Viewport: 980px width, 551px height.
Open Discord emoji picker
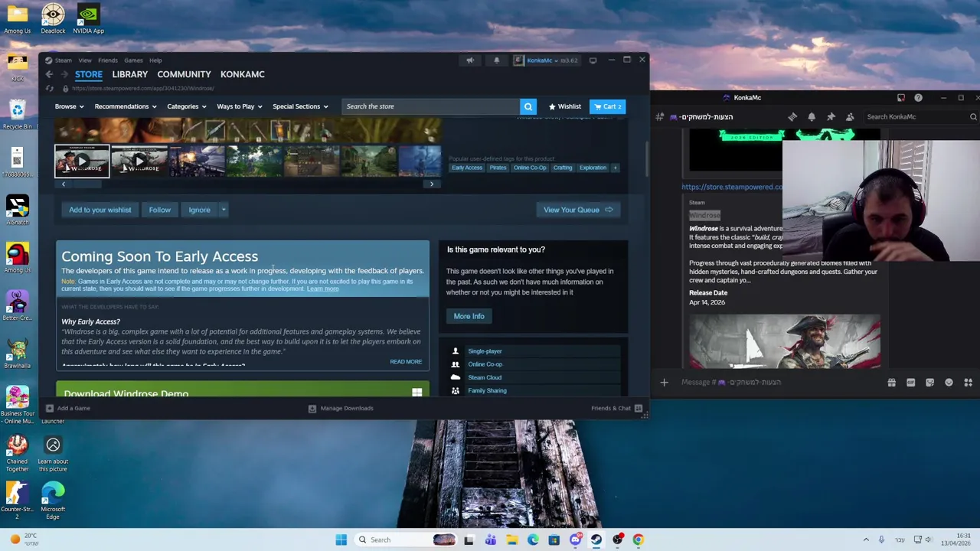tap(949, 382)
